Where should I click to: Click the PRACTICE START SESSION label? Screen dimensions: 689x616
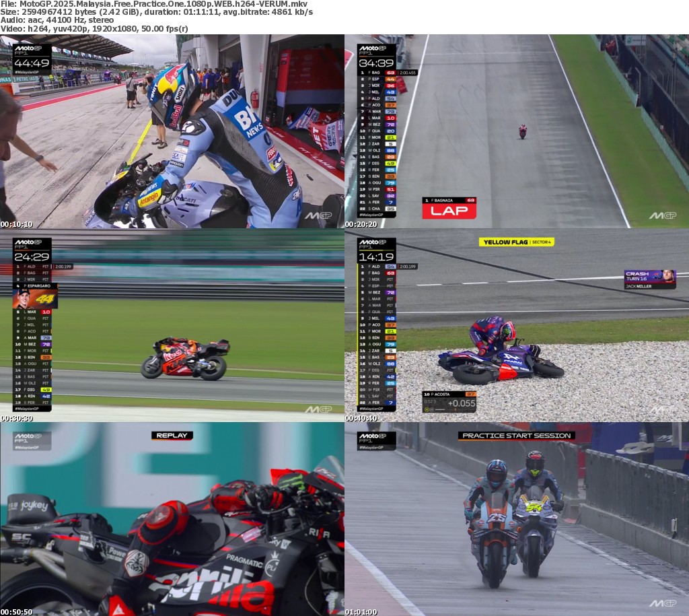pos(516,436)
